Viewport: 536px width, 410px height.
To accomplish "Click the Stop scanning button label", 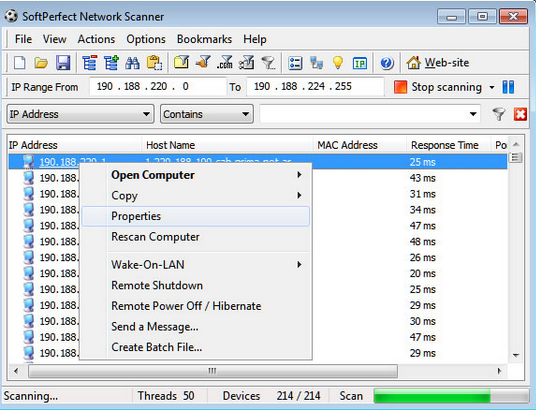I will coord(446,87).
